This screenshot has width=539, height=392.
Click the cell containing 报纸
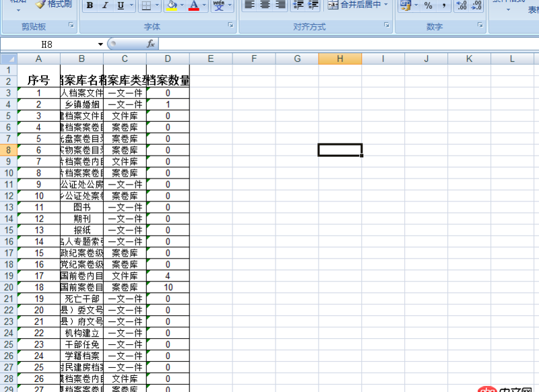(x=82, y=230)
